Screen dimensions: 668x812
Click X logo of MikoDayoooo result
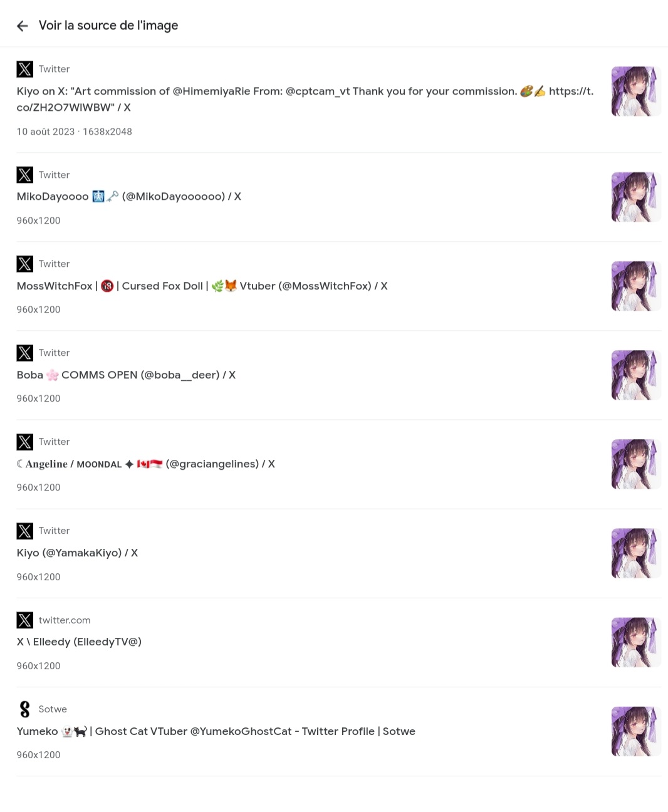tap(25, 175)
